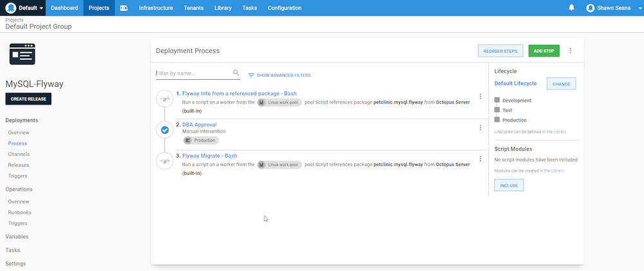Image resolution: width=644 pixels, height=271 pixels.
Task: Open Releases in the sidebar
Action: [19, 165]
